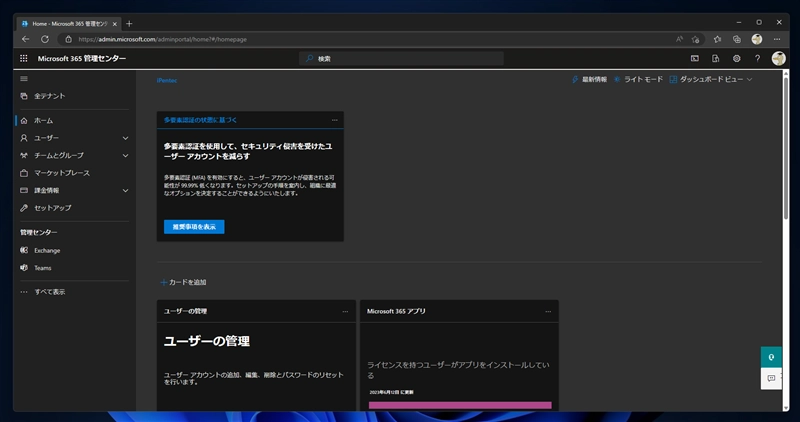Click the 推奨事項を表示 button
Image resolution: width=800 pixels, height=422 pixels.
[x=194, y=227]
